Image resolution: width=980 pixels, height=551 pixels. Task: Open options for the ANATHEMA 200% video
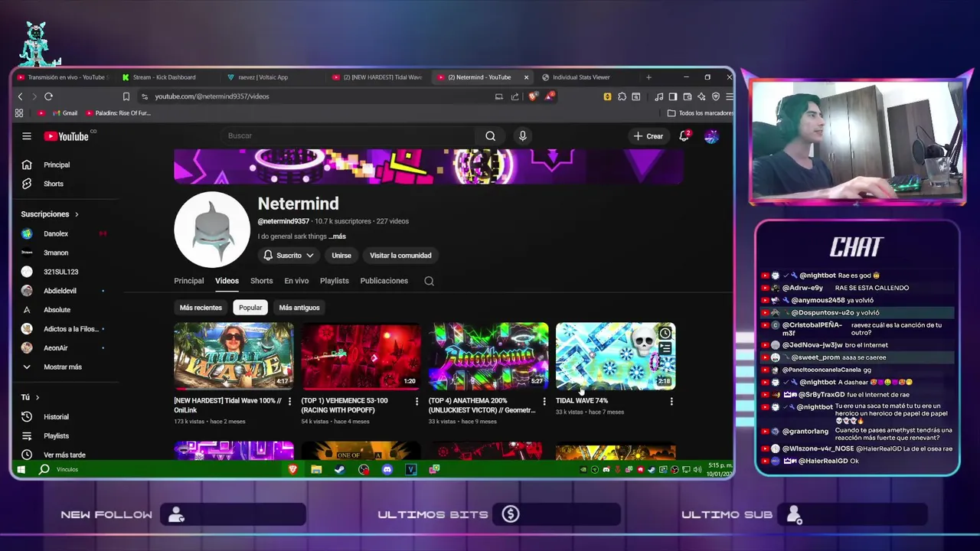click(544, 401)
